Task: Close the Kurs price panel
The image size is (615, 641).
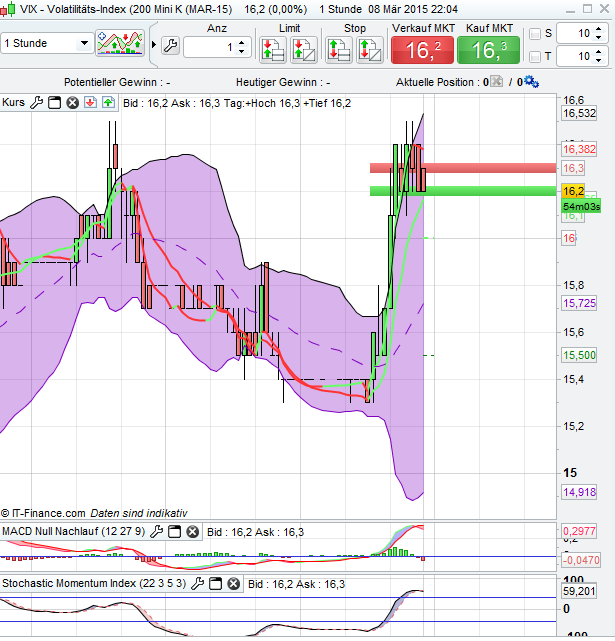Action: 72,103
